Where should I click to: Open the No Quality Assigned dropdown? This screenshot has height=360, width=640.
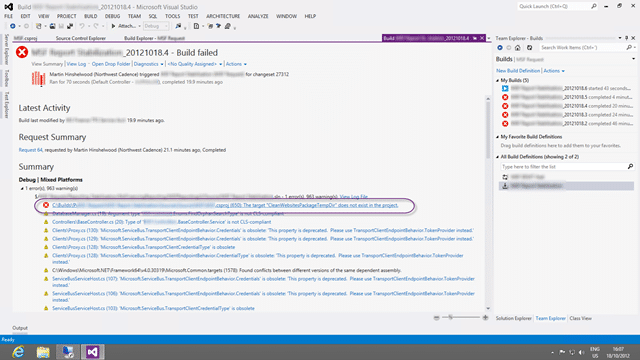195,64
